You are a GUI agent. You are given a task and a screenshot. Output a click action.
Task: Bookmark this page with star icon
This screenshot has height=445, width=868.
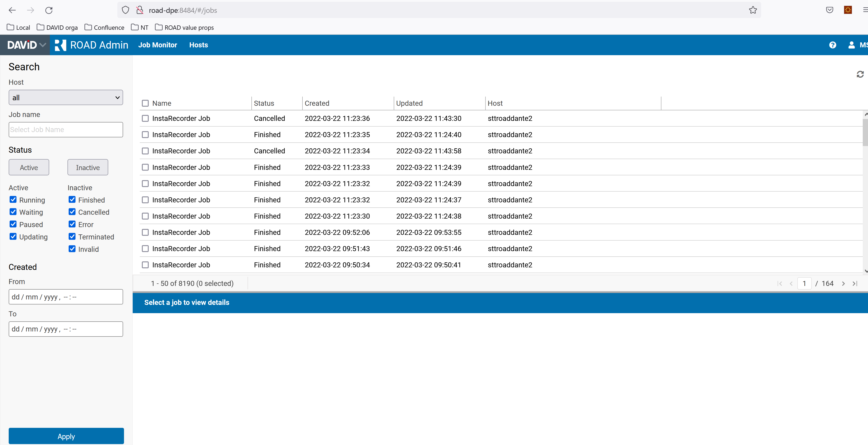(x=753, y=10)
